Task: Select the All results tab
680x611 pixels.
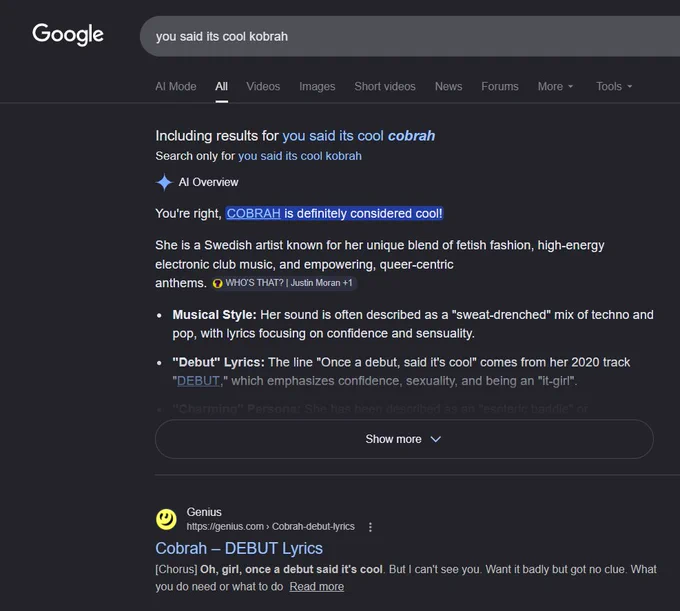Action: (221, 86)
